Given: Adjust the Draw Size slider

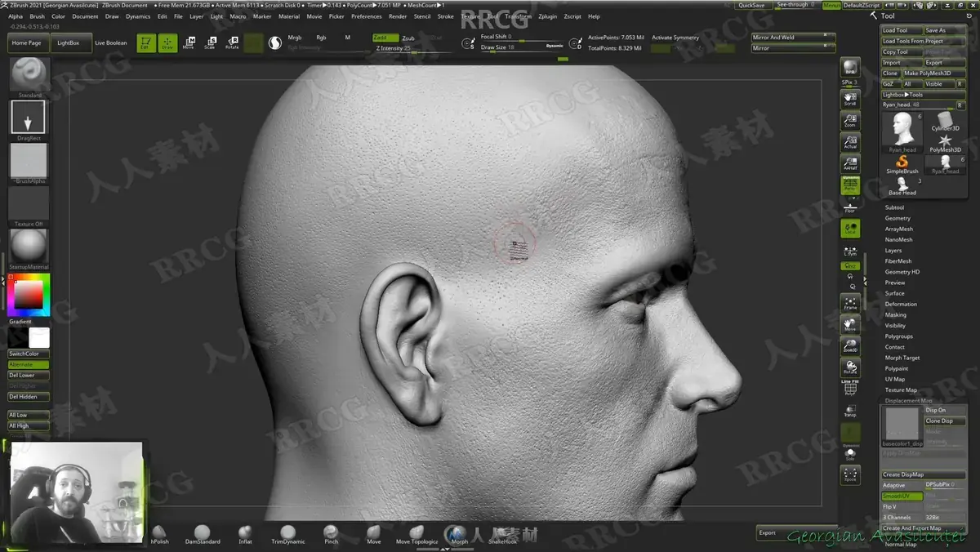Looking at the screenshot, I should 521,47.
